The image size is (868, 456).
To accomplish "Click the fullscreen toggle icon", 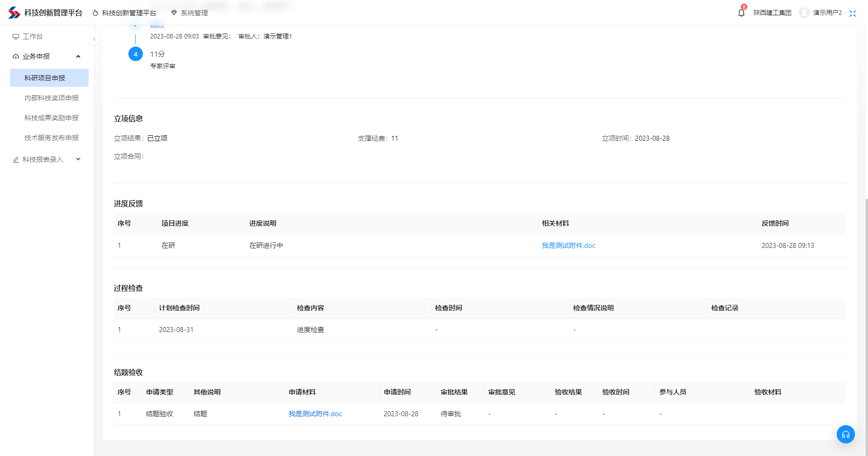I will tap(852, 13).
